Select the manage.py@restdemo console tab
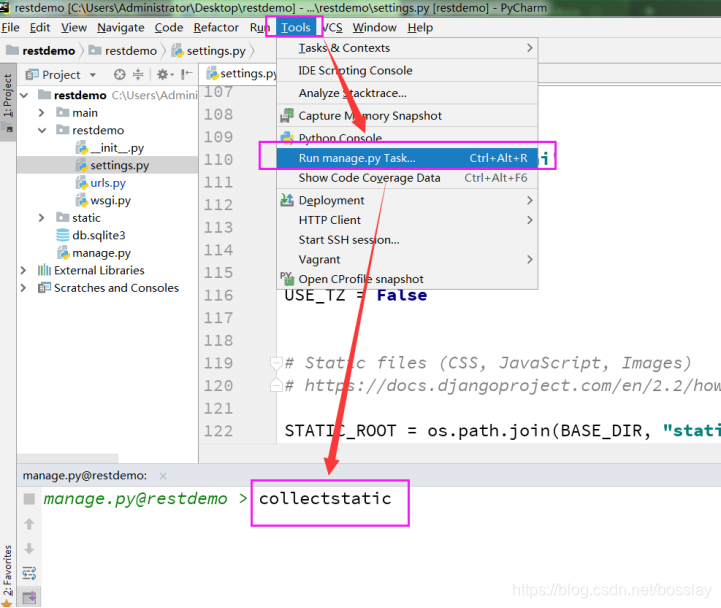The image size is (721, 608). 85,476
